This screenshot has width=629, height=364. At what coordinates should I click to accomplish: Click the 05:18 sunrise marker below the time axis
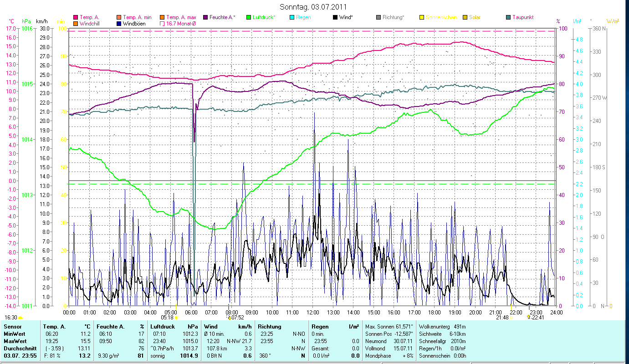168,317
